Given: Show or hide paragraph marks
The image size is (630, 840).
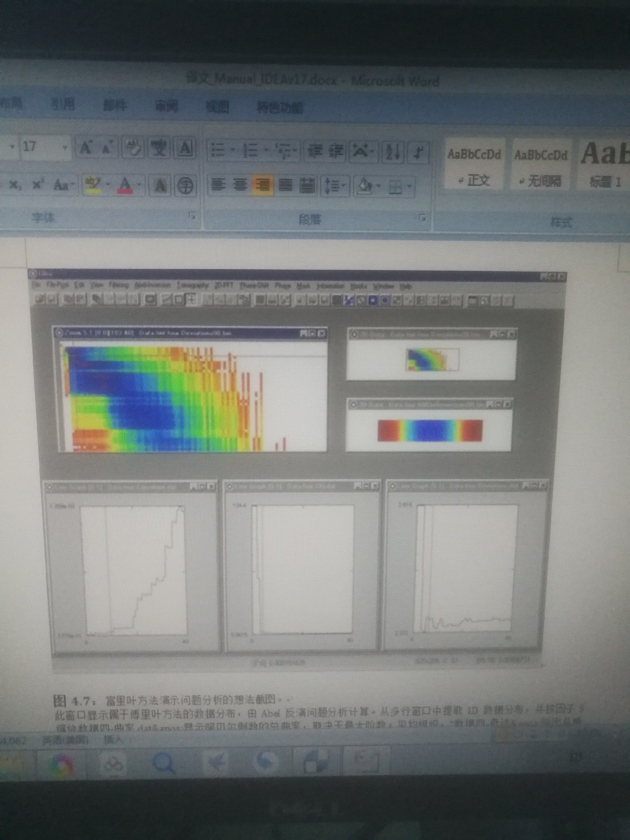Looking at the screenshot, I should tap(419, 152).
